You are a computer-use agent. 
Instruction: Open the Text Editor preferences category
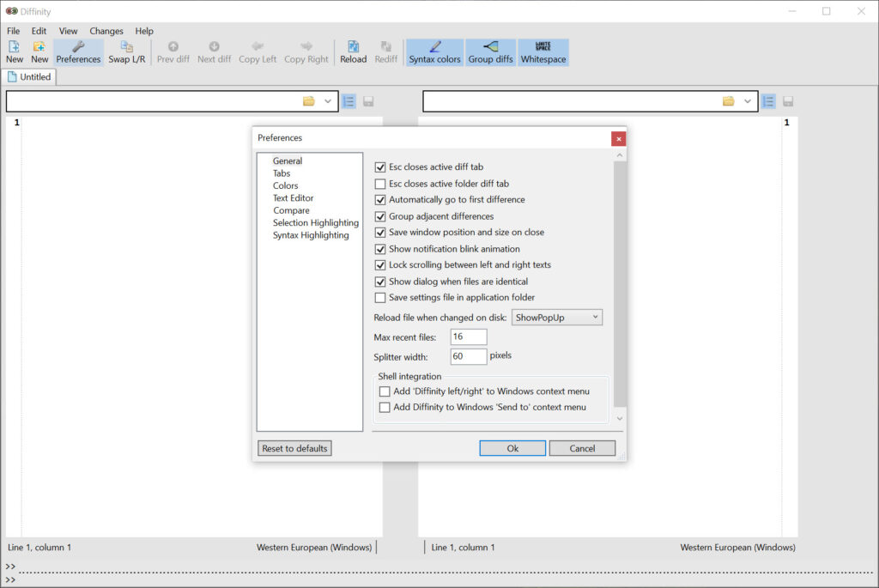point(294,198)
